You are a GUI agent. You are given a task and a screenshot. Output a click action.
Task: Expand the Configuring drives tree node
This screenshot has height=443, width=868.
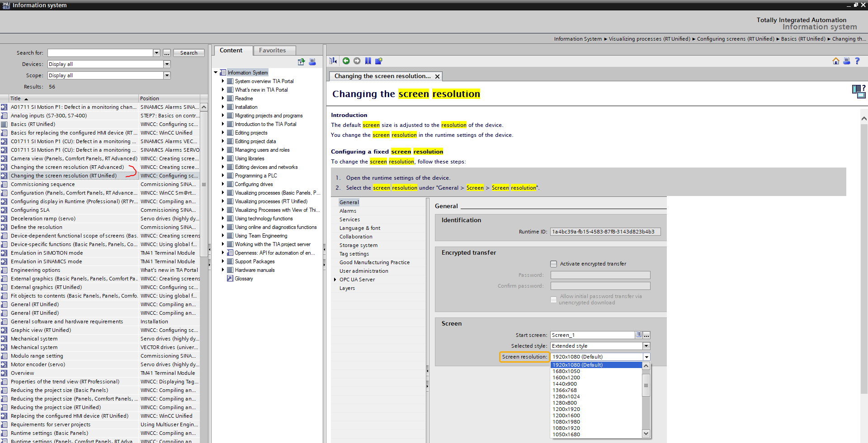coord(223,184)
